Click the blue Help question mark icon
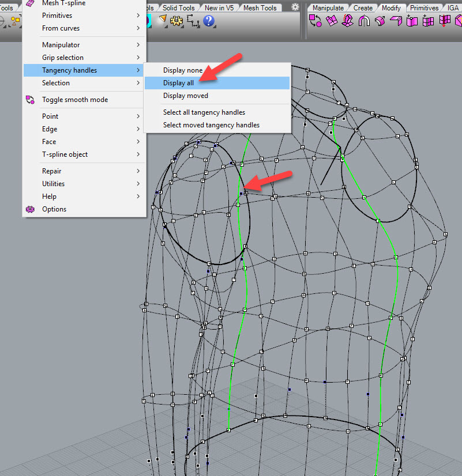The image size is (462, 476). 209,21
